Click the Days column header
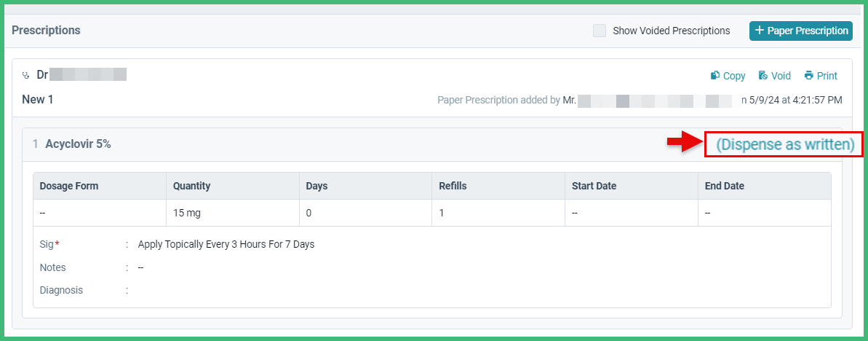 point(316,186)
